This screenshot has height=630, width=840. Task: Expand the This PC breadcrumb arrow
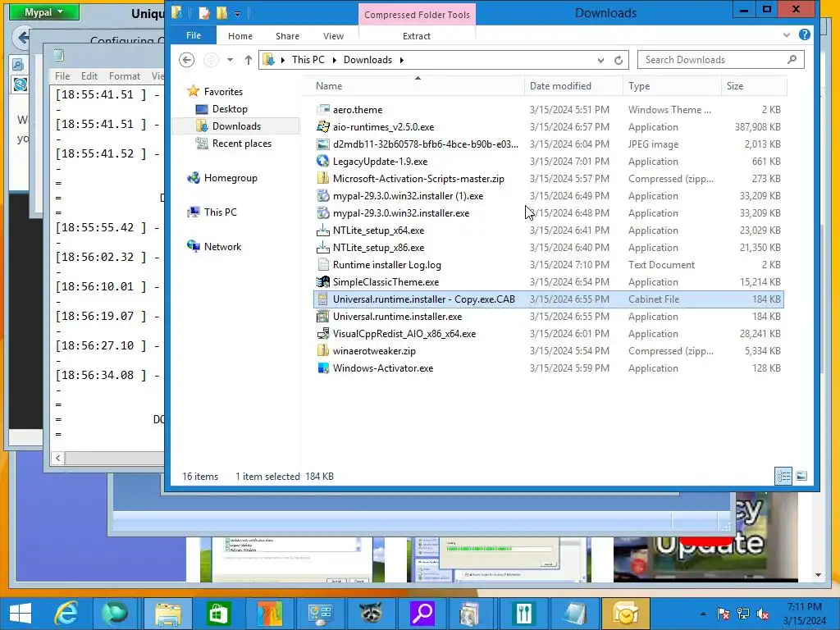tap(335, 60)
